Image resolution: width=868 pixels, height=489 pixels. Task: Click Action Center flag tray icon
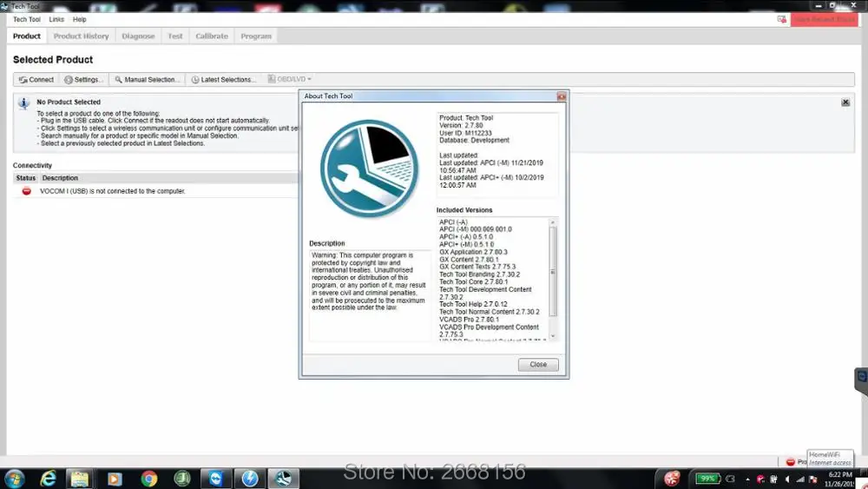pyautogui.click(x=813, y=479)
